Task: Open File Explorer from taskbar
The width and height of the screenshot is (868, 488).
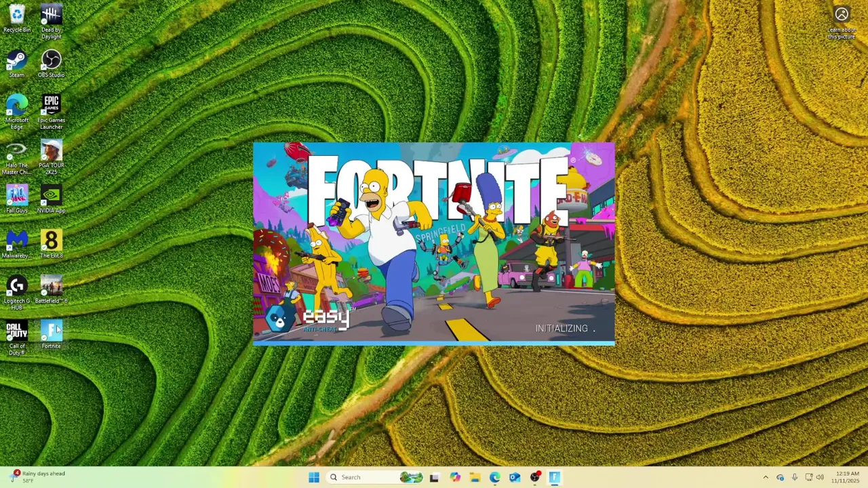Action: click(x=475, y=477)
